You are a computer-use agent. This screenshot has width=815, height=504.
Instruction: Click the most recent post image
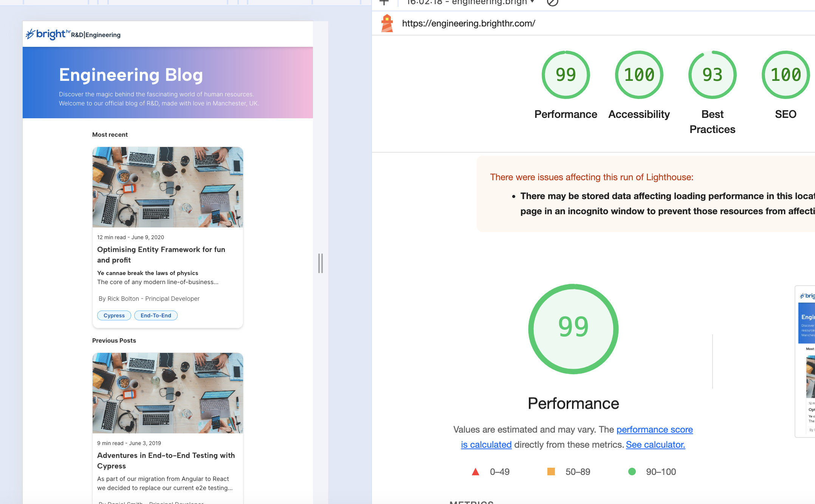[167, 187]
